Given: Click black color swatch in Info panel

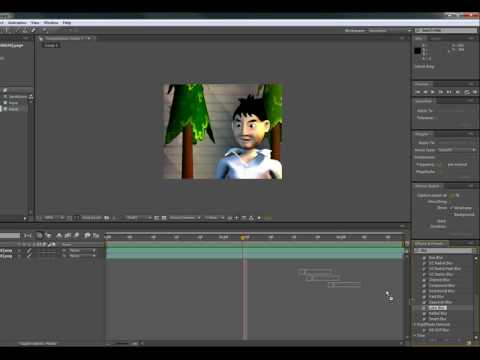Looking at the screenshot, I should tap(418, 51).
